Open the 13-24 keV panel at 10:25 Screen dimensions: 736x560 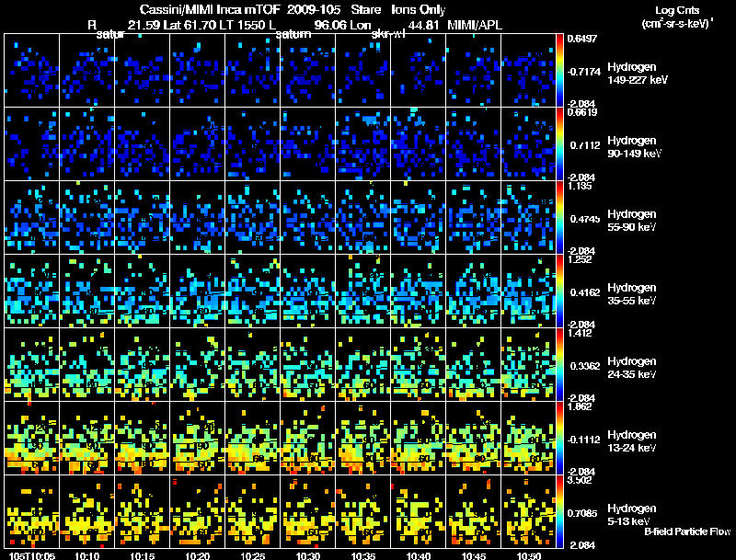(x=252, y=438)
